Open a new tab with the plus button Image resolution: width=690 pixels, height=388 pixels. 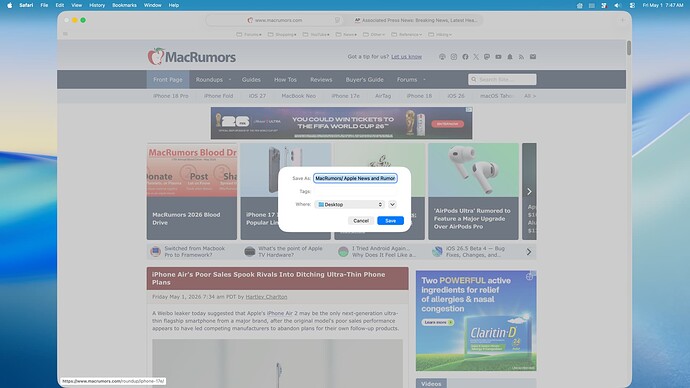pyautogui.click(x=622, y=20)
